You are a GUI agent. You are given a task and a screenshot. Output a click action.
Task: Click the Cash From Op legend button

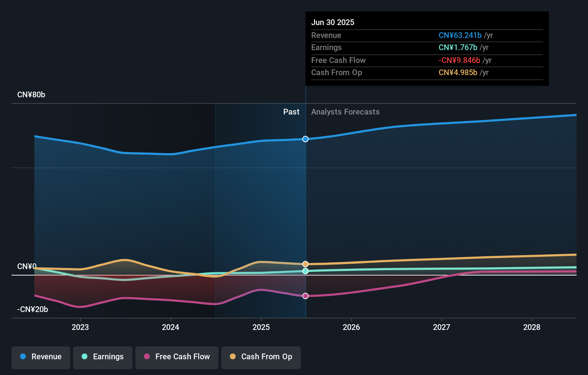261,357
